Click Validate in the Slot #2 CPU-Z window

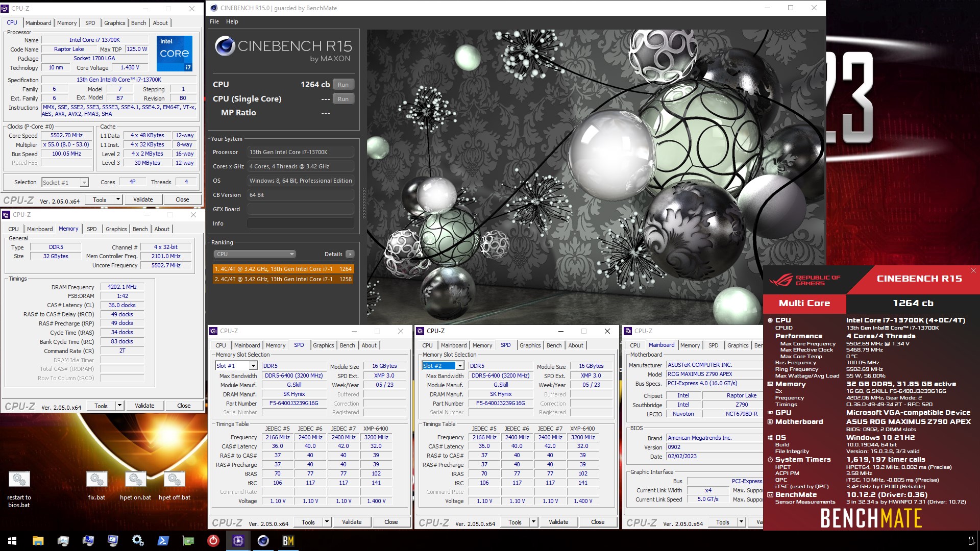point(558,522)
